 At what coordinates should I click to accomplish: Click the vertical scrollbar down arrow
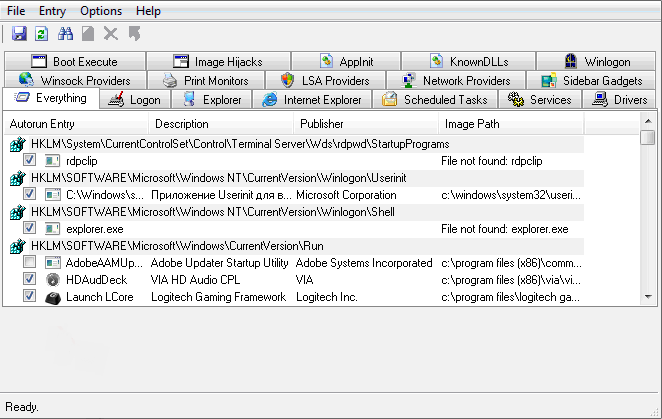coord(647,298)
